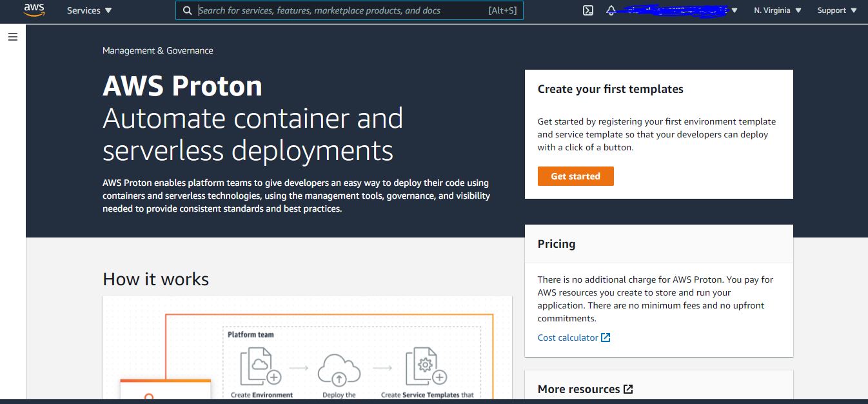Open the Support dropdown
Image resolution: width=868 pixels, height=404 pixels.
836,10
